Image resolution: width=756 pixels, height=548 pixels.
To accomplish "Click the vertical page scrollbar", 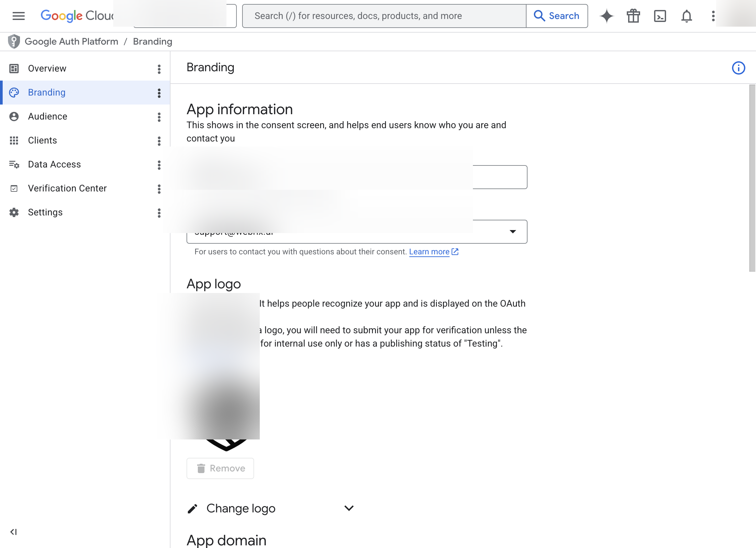I will click(x=752, y=178).
